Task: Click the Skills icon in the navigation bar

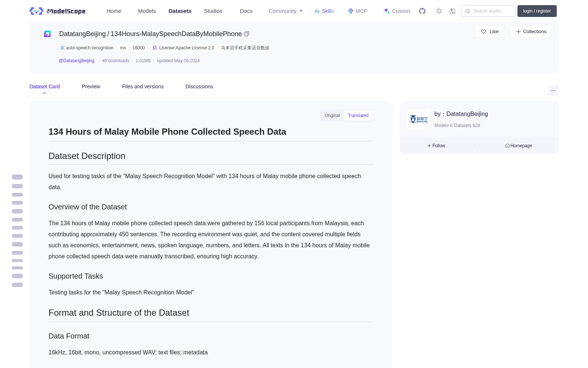Action: [317, 11]
